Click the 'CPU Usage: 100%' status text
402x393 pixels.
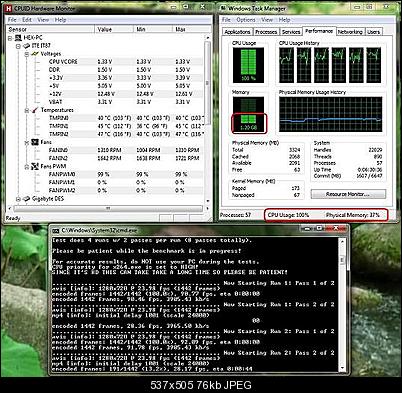click(x=288, y=215)
